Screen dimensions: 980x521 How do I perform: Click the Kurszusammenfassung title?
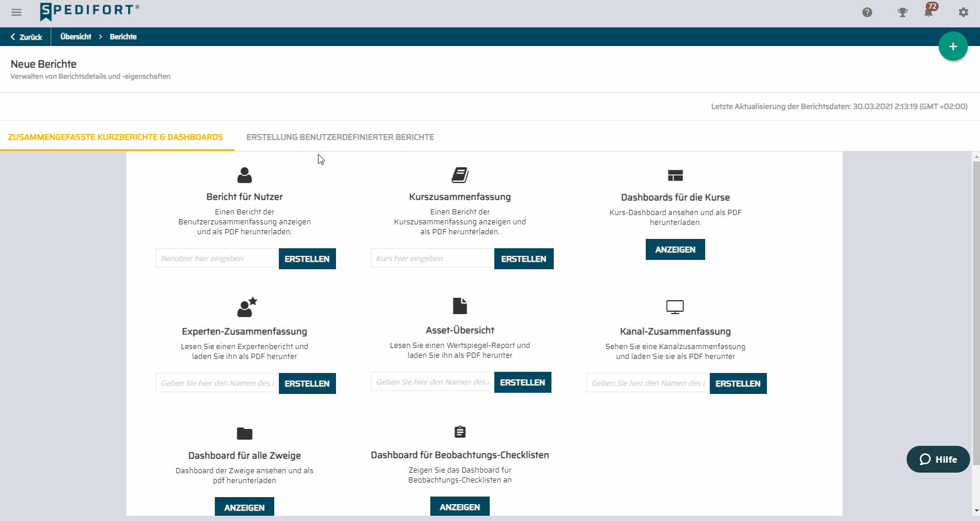pos(460,197)
